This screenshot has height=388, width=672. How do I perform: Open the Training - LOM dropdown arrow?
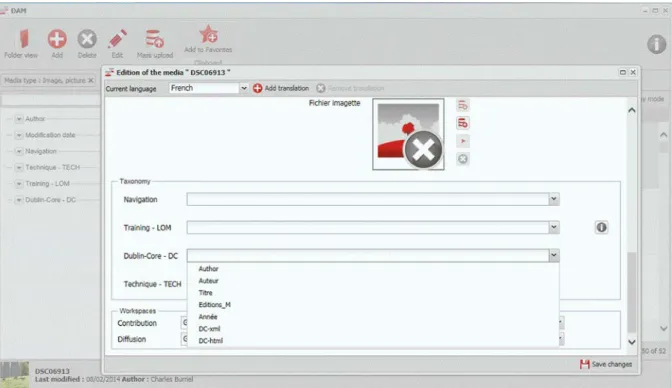pyautogui.click(x=554, y=227)
